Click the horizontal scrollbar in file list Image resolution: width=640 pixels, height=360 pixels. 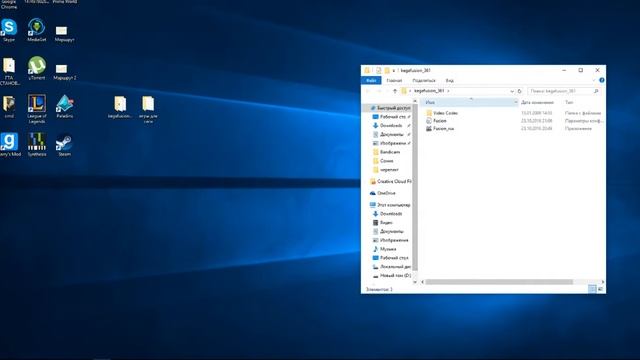(499, 282)
